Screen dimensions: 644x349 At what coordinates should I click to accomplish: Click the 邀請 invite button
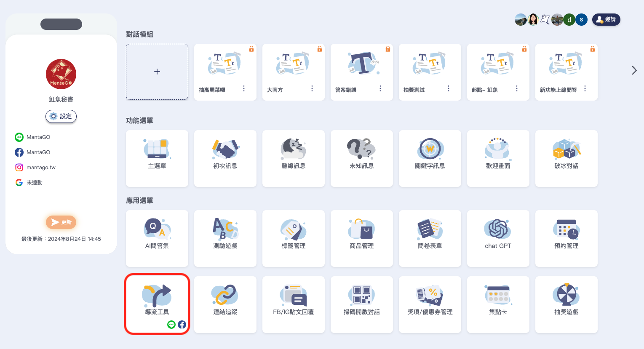tap(606, 19)
